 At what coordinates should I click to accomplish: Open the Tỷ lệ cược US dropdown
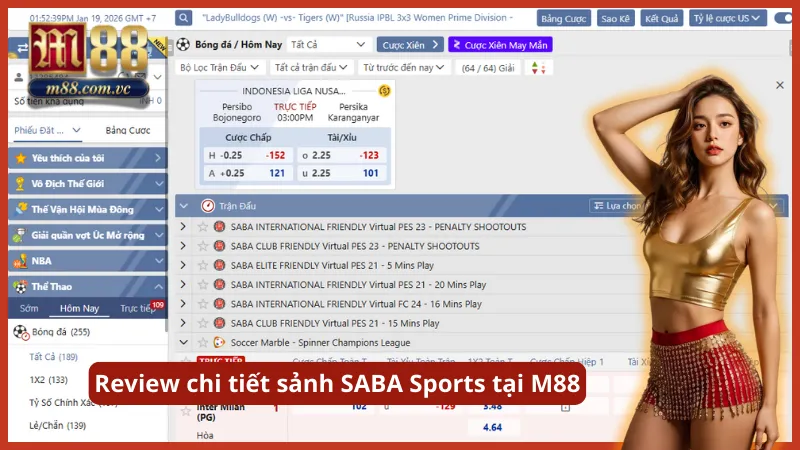click(727, 18)
